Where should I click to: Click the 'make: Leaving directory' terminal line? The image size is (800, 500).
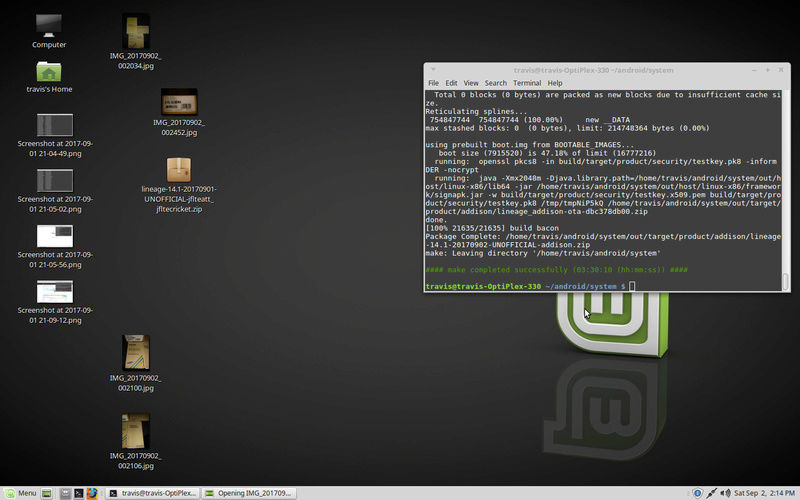click(x=543, y=253)
